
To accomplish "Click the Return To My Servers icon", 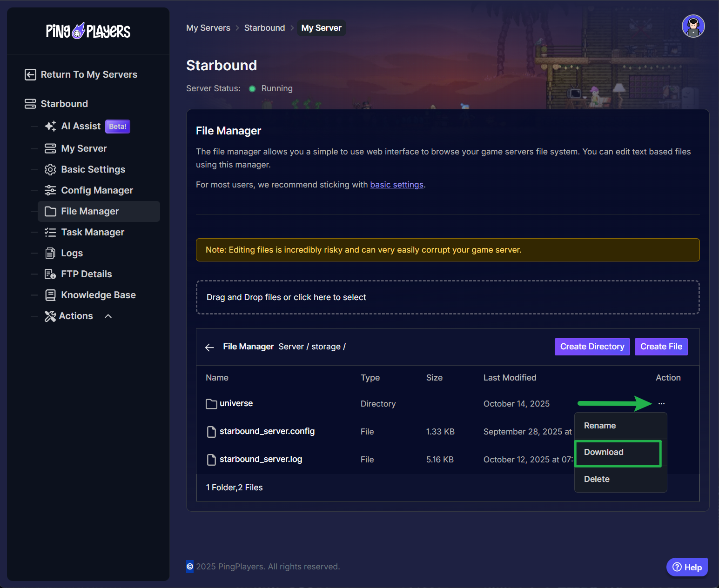I will tap(30, 75).
